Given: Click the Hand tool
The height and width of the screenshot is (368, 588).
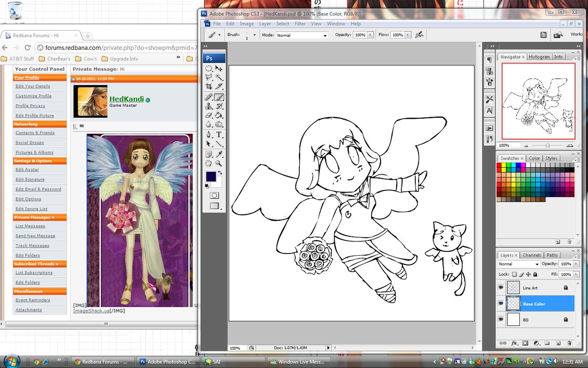Looking at the screenshot, I should coord(208,163).
